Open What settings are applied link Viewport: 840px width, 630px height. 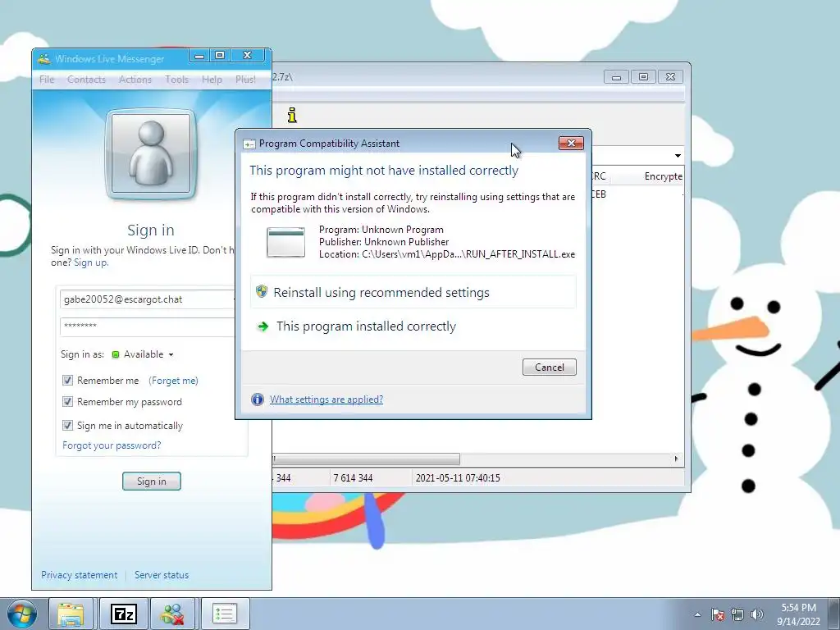coord(326,399)
